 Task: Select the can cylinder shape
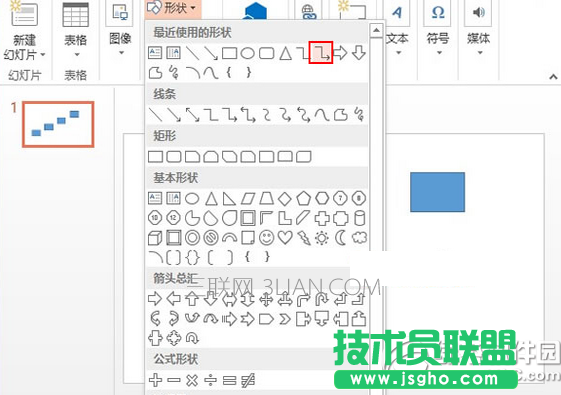tap(359, 218)
